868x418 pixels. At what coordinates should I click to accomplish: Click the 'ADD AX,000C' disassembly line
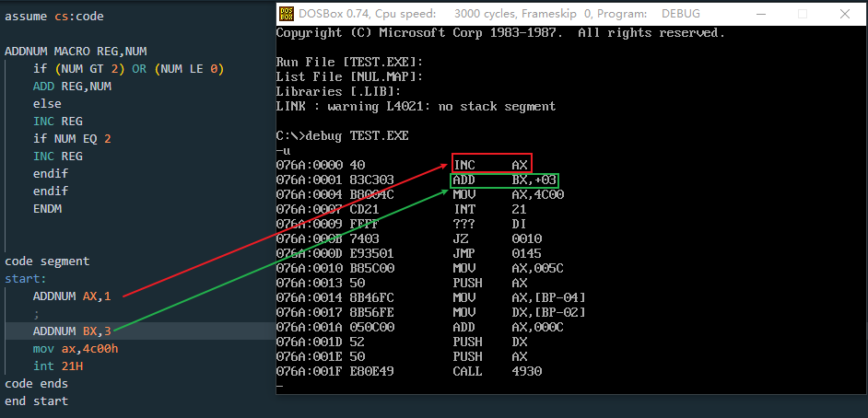click(x=509, y=327)
